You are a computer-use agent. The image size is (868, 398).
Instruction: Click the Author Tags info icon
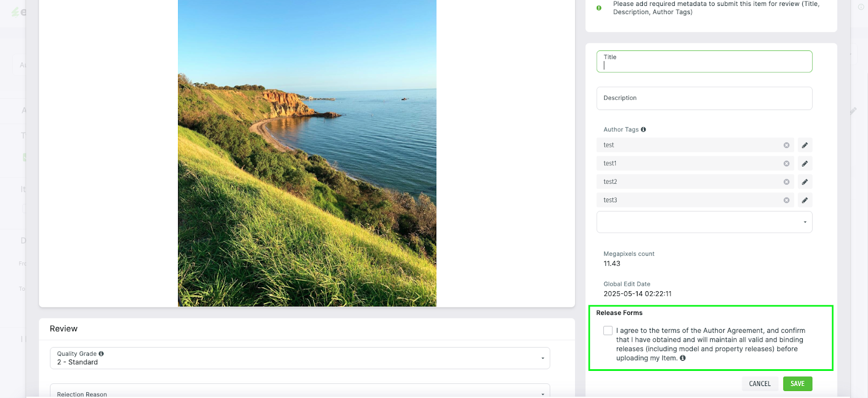coord(643,130)
